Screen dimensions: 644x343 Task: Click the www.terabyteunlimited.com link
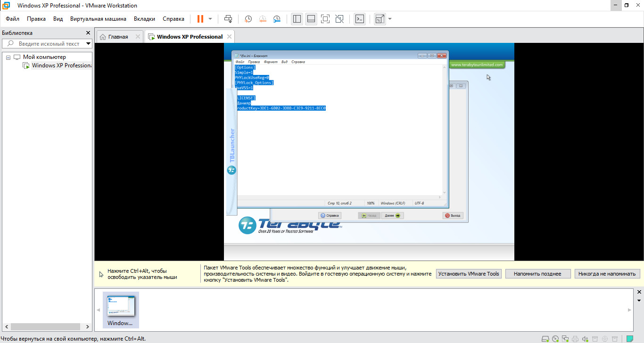pos(477,65)
